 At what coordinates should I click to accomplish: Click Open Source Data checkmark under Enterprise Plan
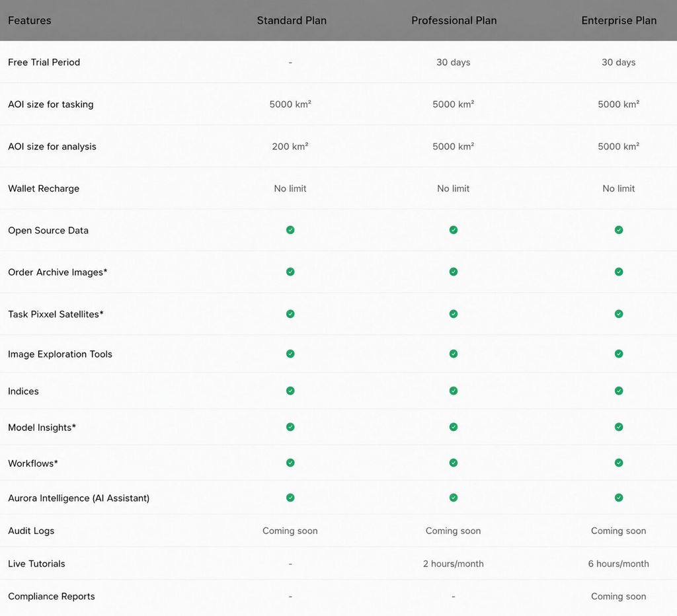(x=619, y=229)
